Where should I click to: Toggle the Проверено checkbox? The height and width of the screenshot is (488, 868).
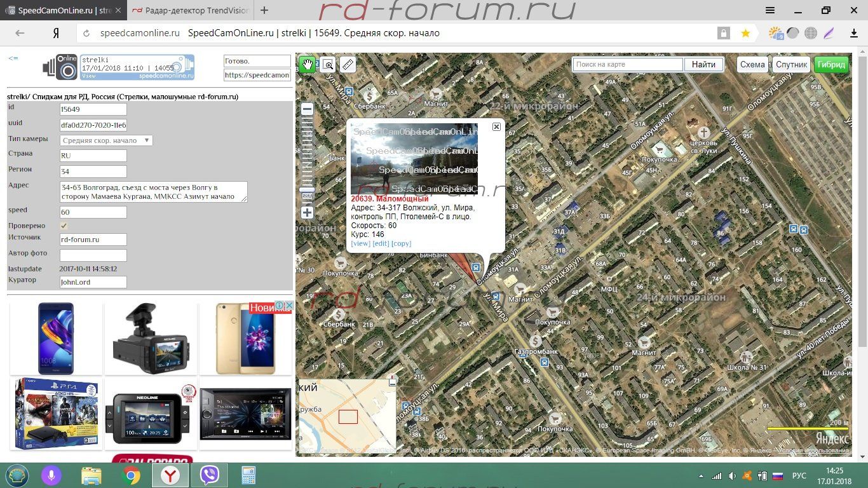click(64, 226)
